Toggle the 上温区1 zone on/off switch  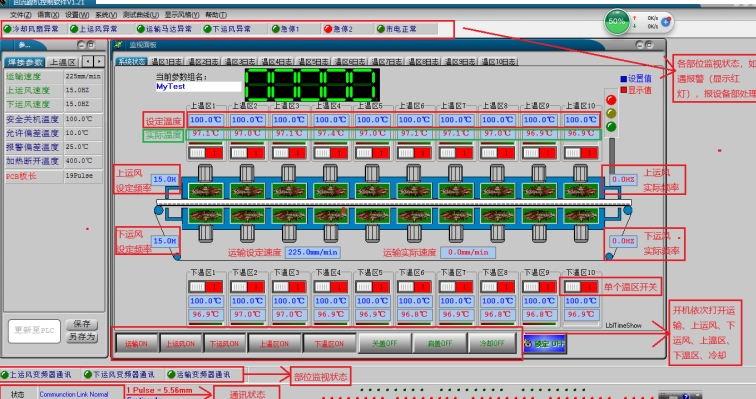click(205, 153)
